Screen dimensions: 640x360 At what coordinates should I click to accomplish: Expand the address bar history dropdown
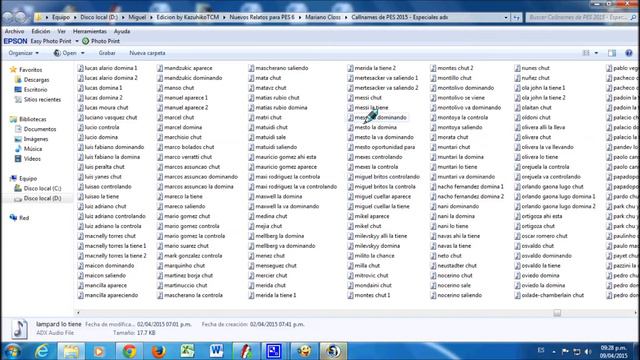click(x=506, y=18)
